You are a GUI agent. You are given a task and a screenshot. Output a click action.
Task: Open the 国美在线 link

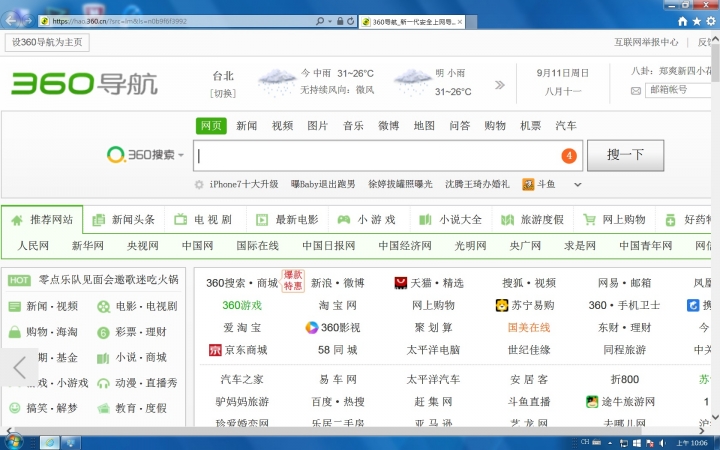click(529, 327)
